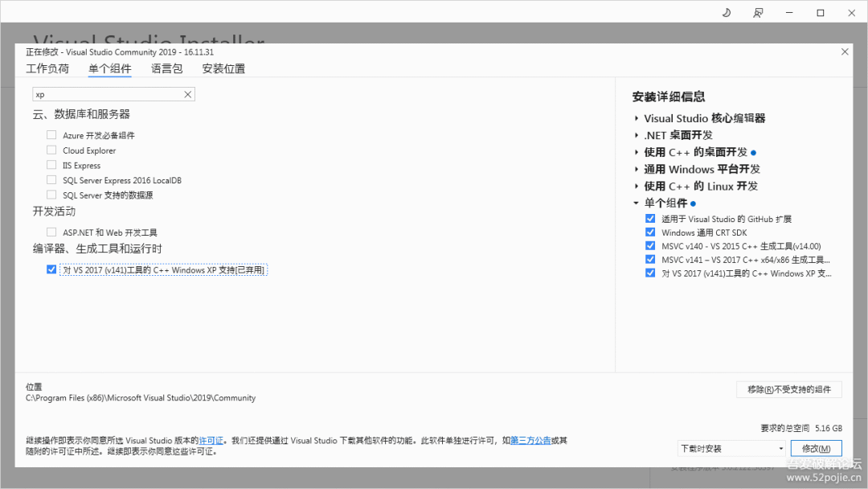This screenshot has width=868, height=489.
Task: Expand 使用 C++ 的桌面开发 node
Action: (637, 152)
